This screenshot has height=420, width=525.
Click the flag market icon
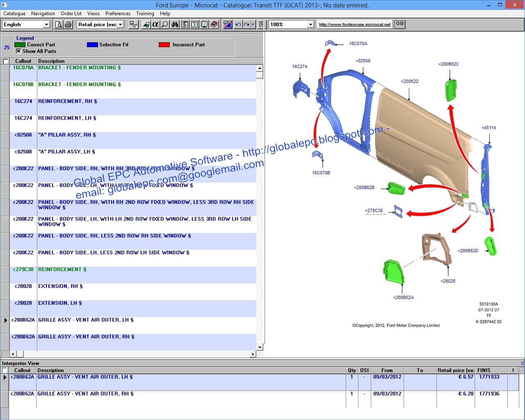pos(228,25)
